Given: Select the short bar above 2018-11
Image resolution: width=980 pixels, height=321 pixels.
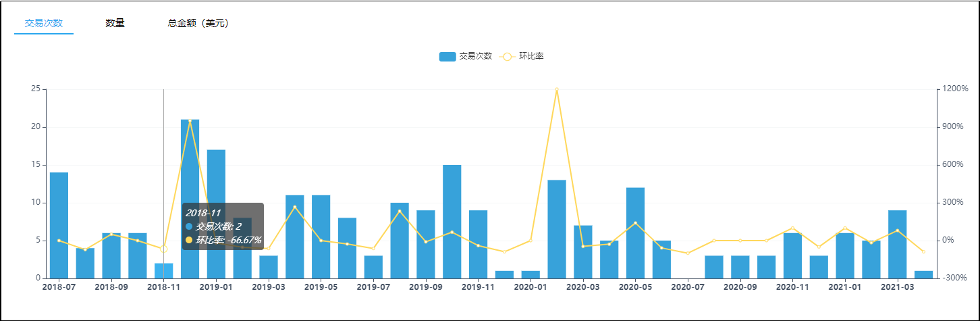Looking at the screenshot, I should coord(163,270).
